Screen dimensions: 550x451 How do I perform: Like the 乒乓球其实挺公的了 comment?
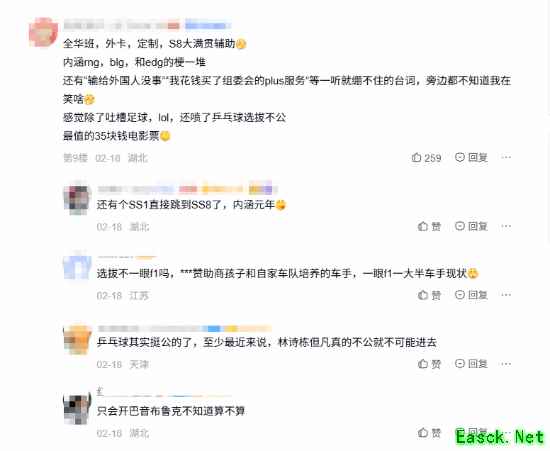click(x=429, y=364)
